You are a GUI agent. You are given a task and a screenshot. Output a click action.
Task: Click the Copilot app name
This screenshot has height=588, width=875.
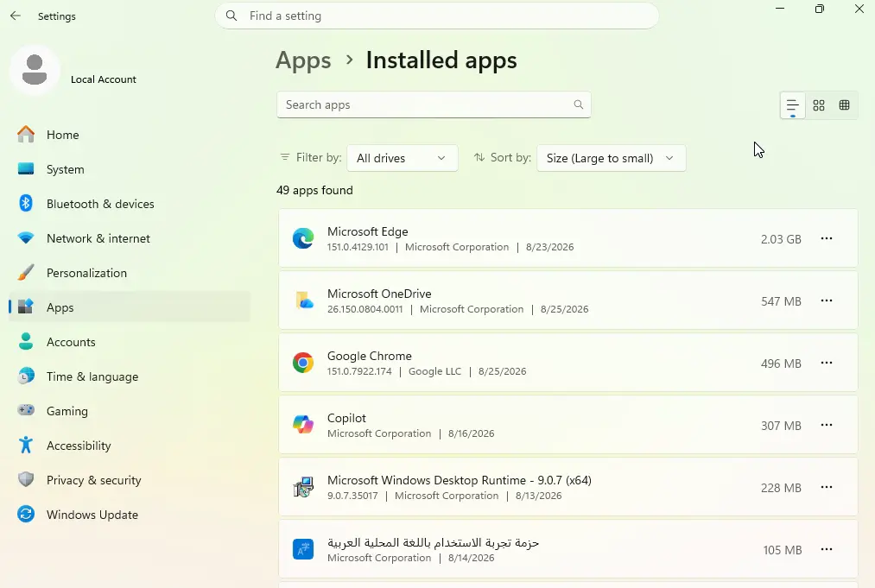(x=346, y=418)
